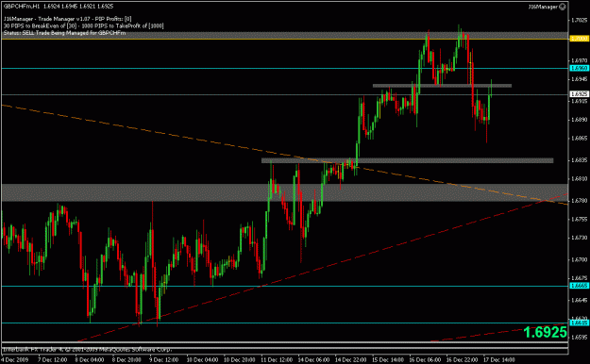Click the '10 Dec 20:00' time axis label
This screenshot has height=364, width=590.
pyautogui.click(x=240, y=360)
